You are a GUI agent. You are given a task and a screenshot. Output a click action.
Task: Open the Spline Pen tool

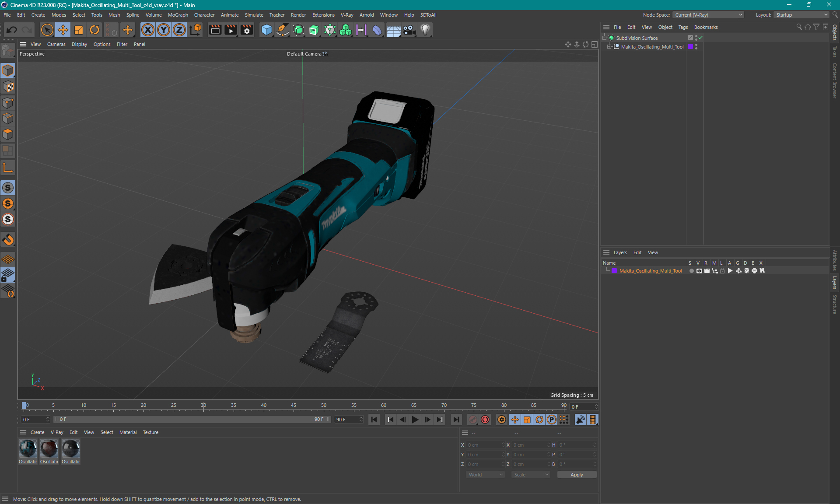tap(283, 30)
